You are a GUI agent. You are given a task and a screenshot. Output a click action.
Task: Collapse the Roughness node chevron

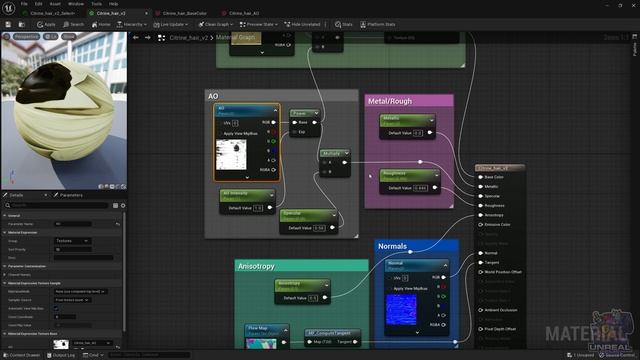click(437, 176)
